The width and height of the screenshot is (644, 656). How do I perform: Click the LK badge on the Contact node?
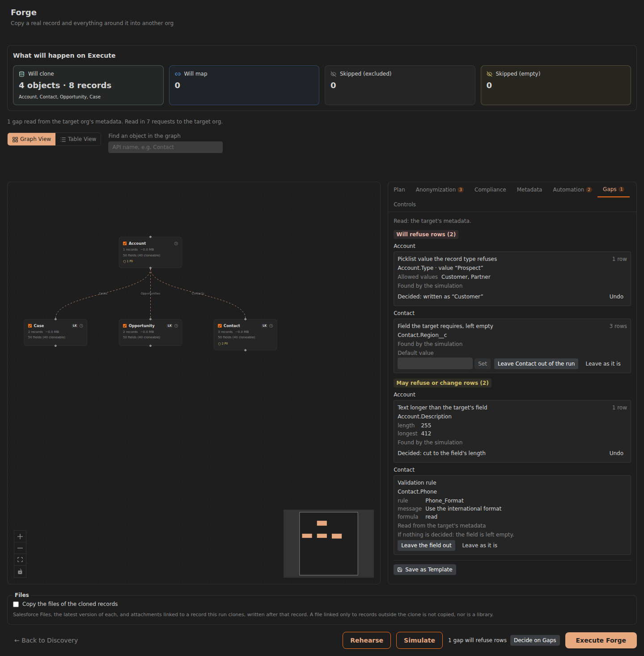264,326
